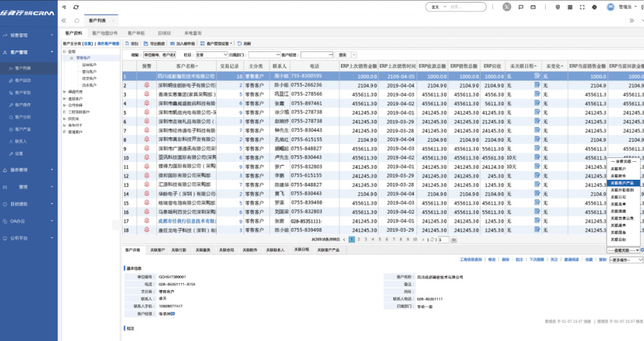The height and width of the screenshot is (341, 644).
Task: Click the 工商信息查询 link
Action: tap(470, 259)
